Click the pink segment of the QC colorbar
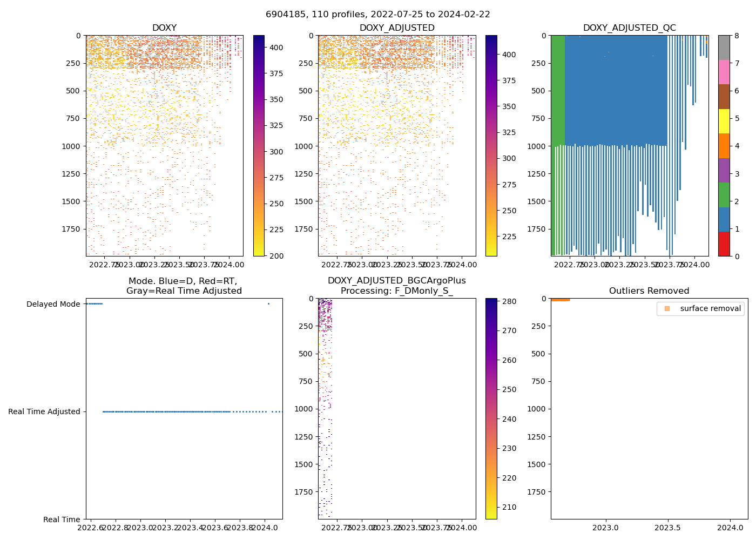This screenshot has width=756, height=540. pyautogui.click(x=724, y=72)
